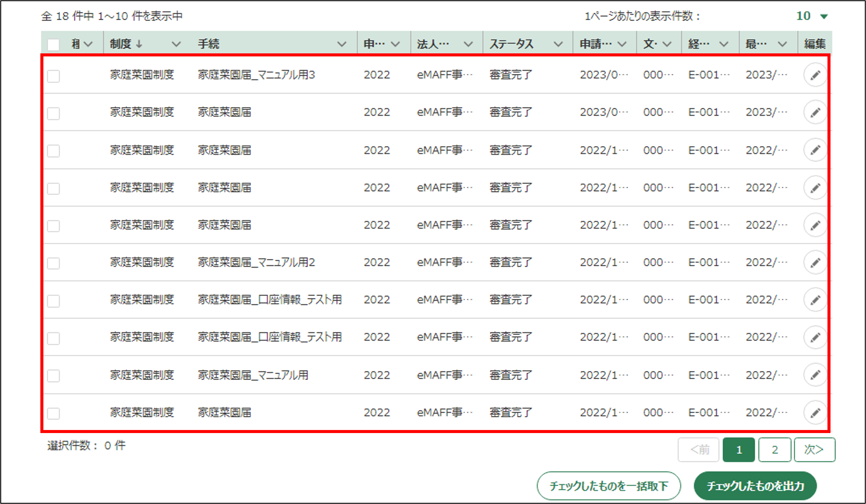Click edit pencil for 家庭菜園届_マニュアル用2 row
Viewport: 866px width, 504px height.
coord(815,263)
